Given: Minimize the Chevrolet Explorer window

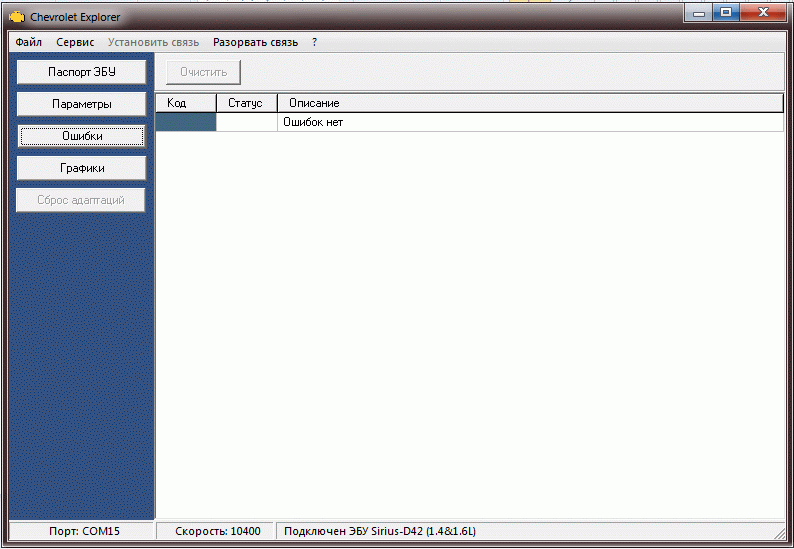Looking at the screenshot, I should [x=699, y=13].
